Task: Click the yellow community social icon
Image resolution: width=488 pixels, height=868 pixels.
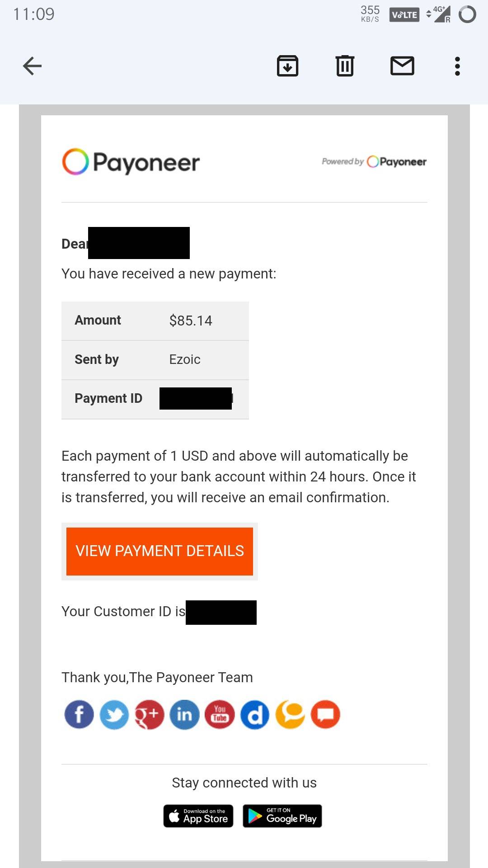Action: point(290,715)
